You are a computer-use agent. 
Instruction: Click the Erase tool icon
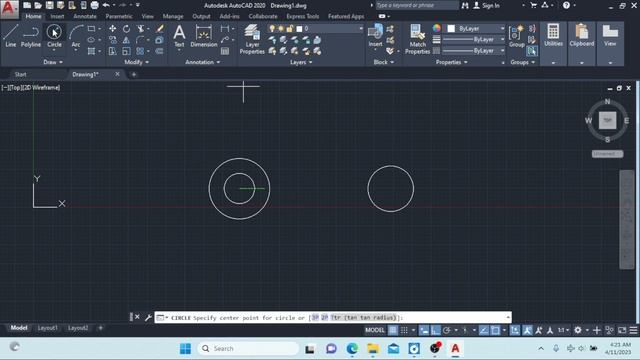(160, 29)
